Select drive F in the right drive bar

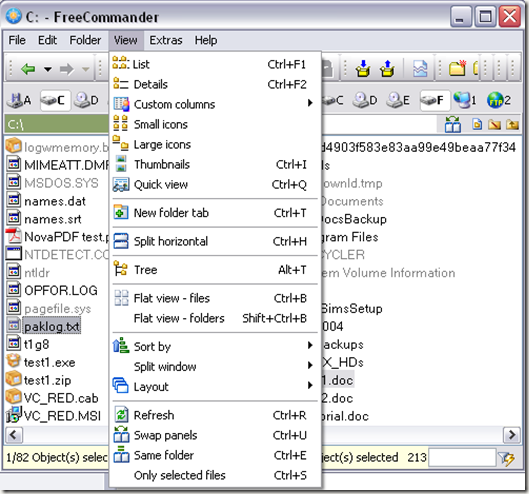tap(435, 100)
